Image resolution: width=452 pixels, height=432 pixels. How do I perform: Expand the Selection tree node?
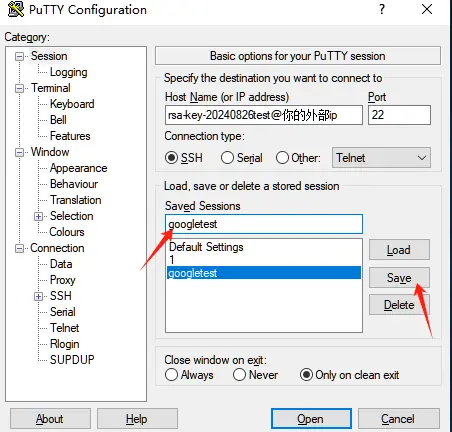click(x=38, y=216)
